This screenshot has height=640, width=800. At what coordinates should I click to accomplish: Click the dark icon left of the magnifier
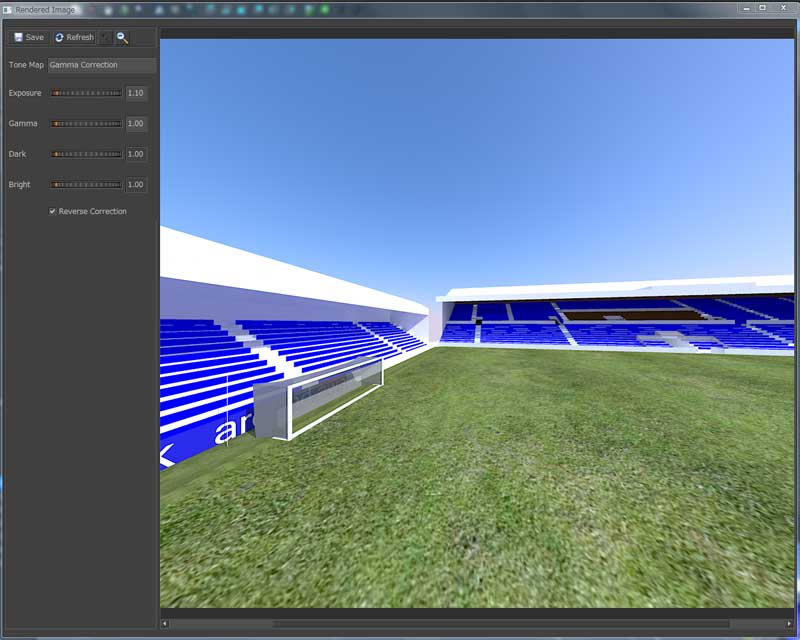click(x=106, y=37)
